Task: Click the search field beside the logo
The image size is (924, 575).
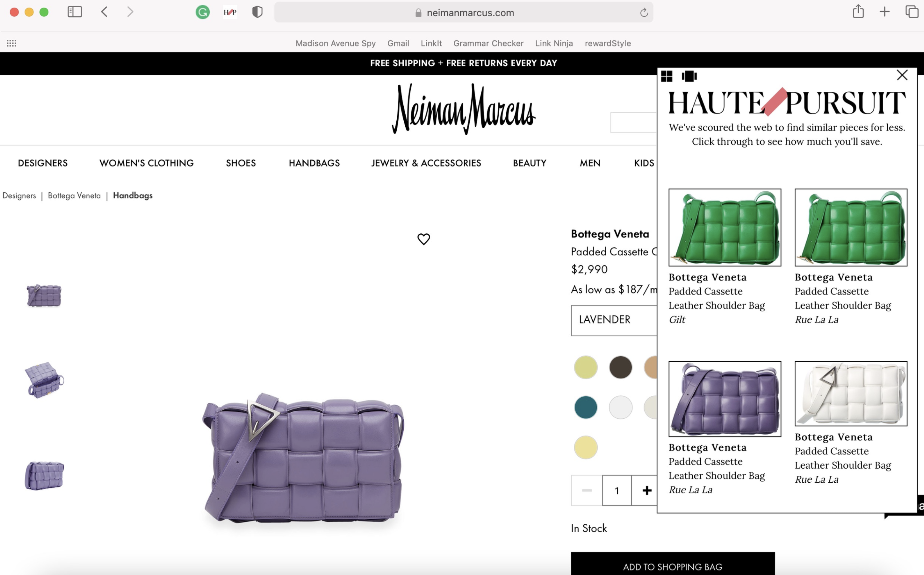Action: (634, 123)
